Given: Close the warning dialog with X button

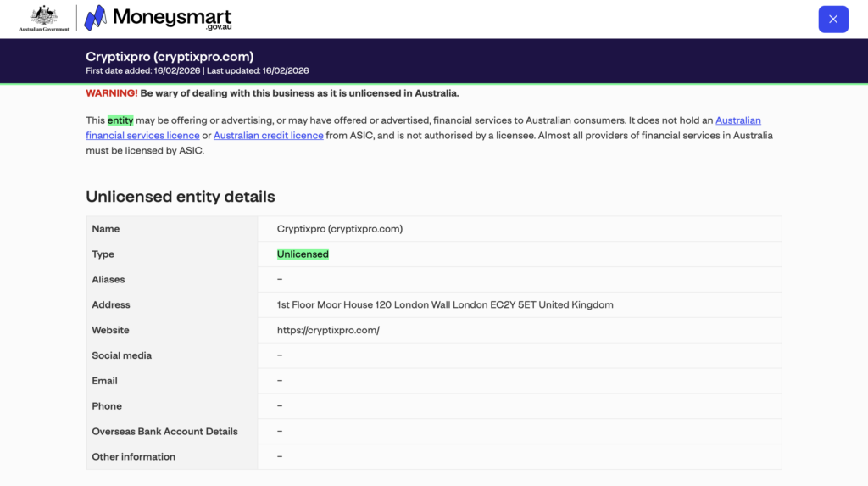Looking at the screenshot, I should point(833,20).
